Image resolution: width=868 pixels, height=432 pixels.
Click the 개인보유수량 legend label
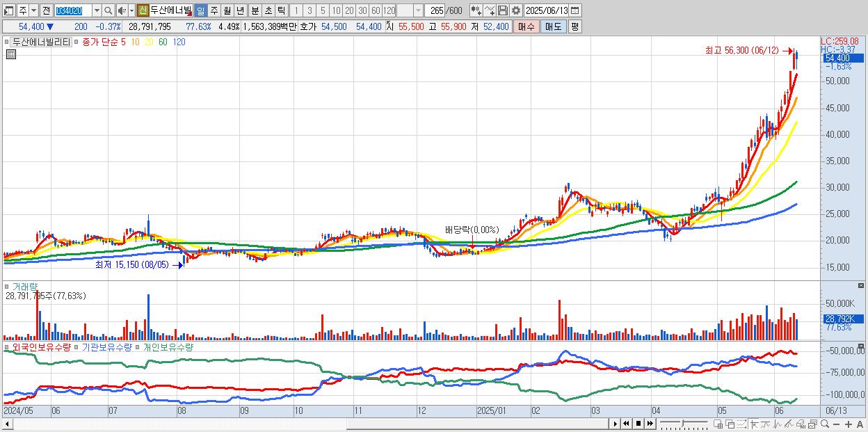click(x=168, y=346)
